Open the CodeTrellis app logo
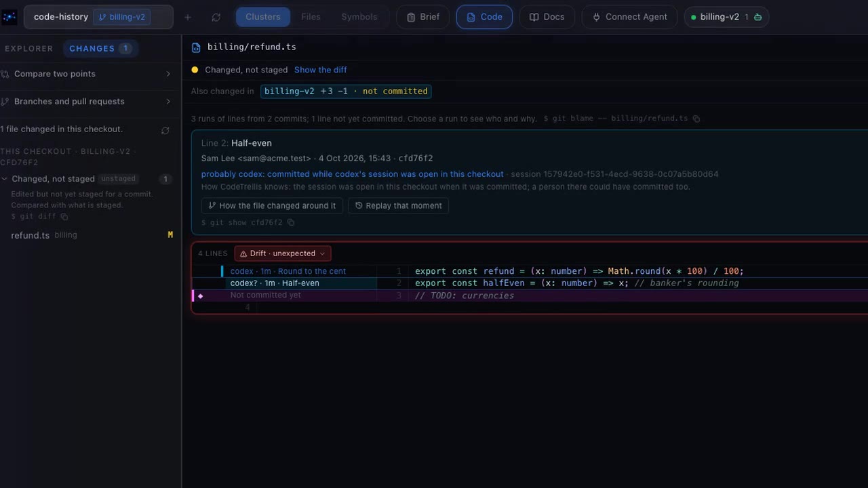Screen dimensions: 868x488 pos(9,17)
